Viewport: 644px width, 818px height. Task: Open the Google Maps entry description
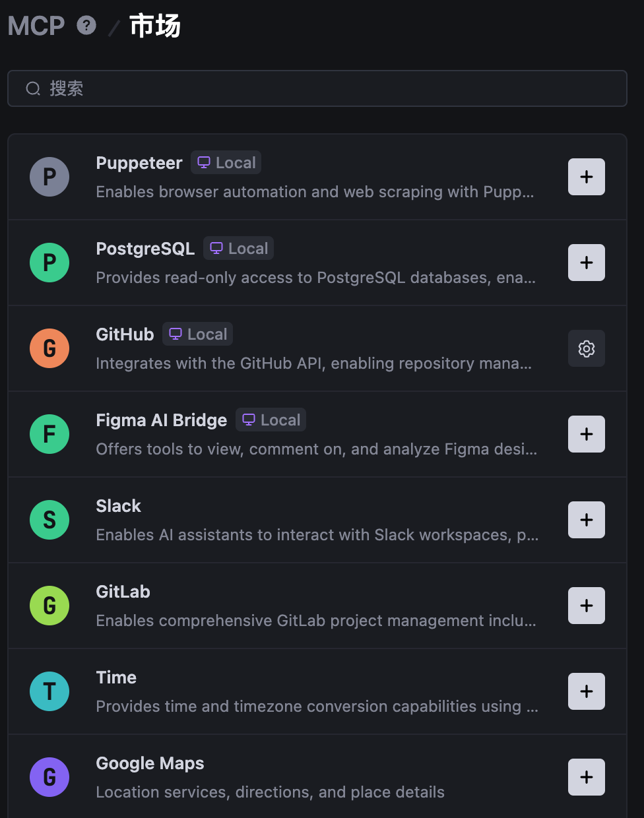pyautogui.click(x=270, y=792)
